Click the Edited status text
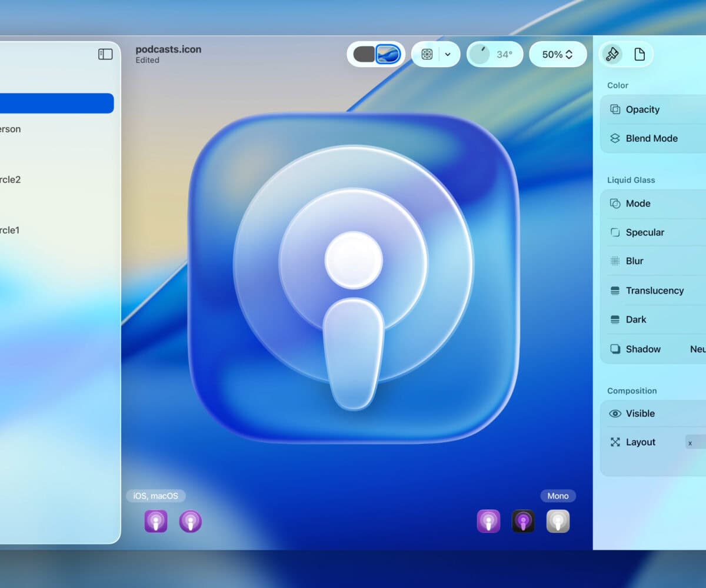Viewport: 706px width, 588px height. click(147, 60)
